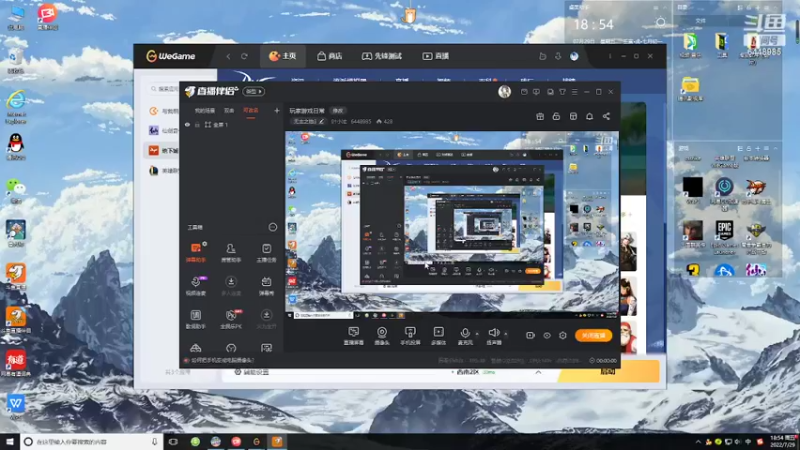This screenshot has height=450, width=800.
Task: Open the Epic Games Launcher desktop icon
Action: coord(724,237)
